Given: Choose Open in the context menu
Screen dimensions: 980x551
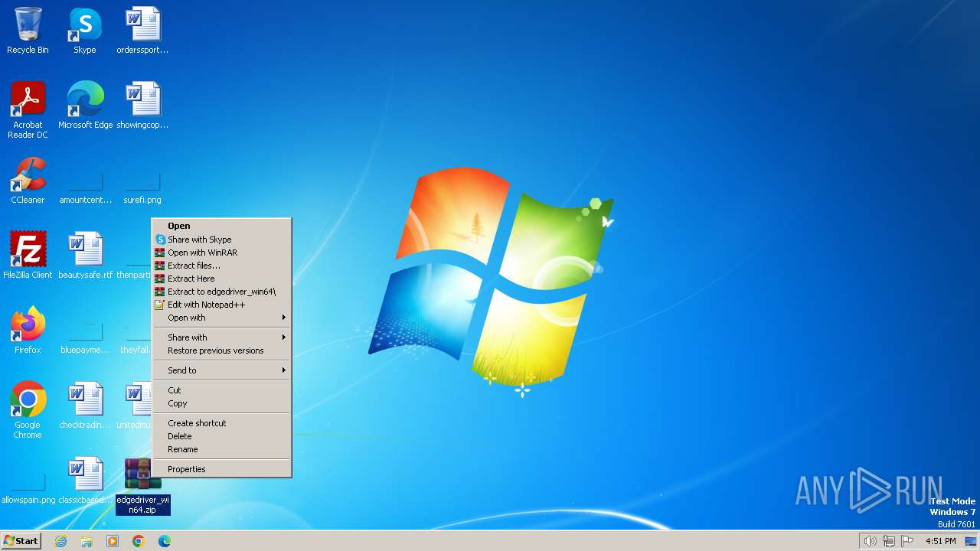Looking at the screenshot, I should tap(222, 226).
